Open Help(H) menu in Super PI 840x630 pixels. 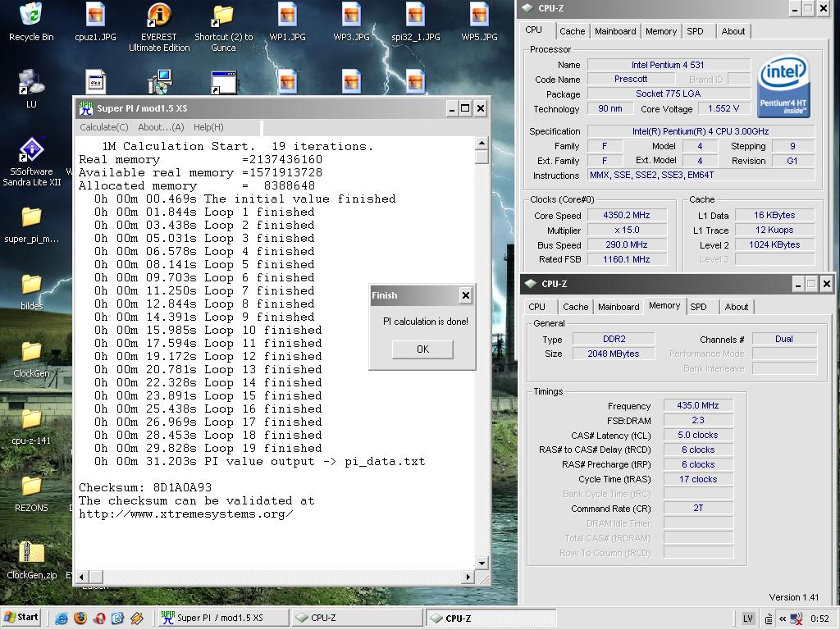[208, 127]
